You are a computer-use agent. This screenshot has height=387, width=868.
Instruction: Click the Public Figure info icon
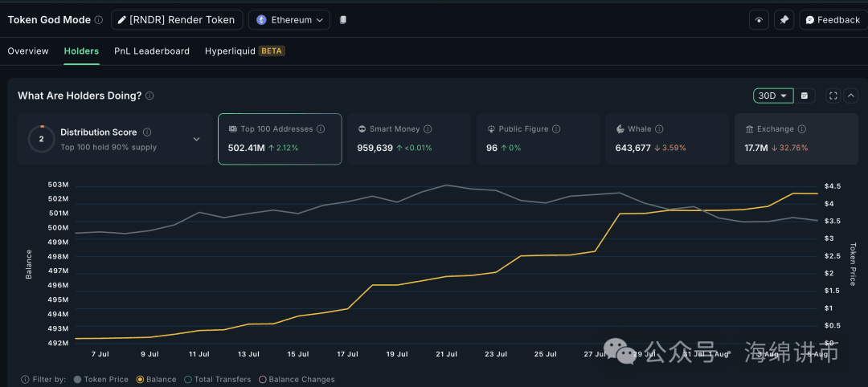pyautogui.click(x=556, y=128)
